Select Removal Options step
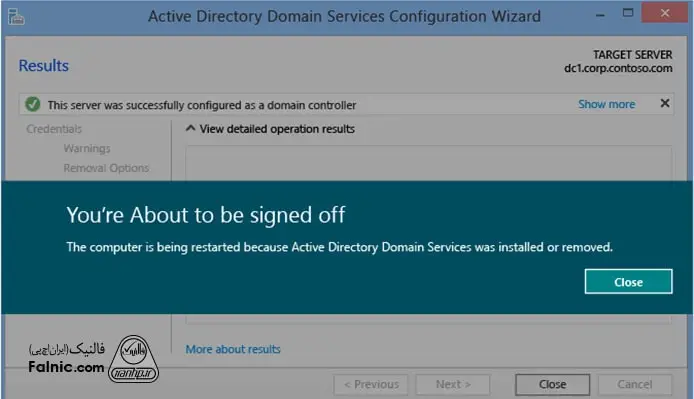Screen dimensions: 694x399 tap(106, 168)
